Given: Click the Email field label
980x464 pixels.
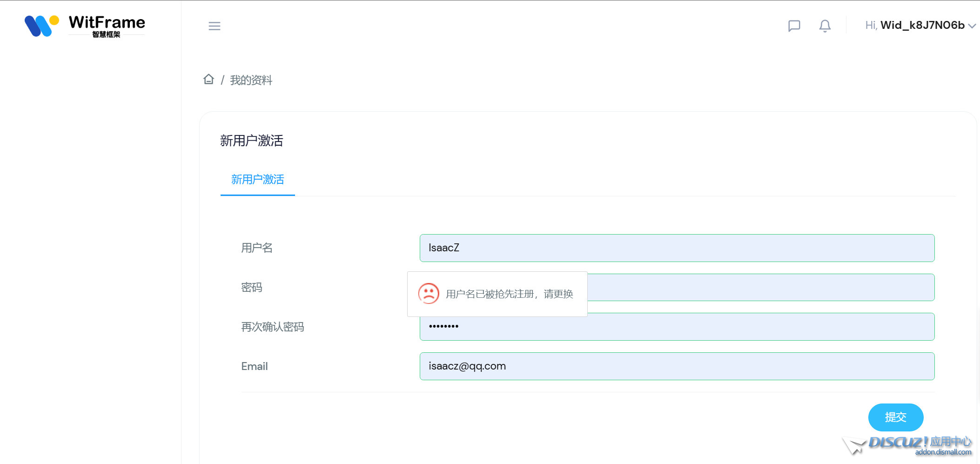Looking at the screenshot, I should tap(255, 366).
